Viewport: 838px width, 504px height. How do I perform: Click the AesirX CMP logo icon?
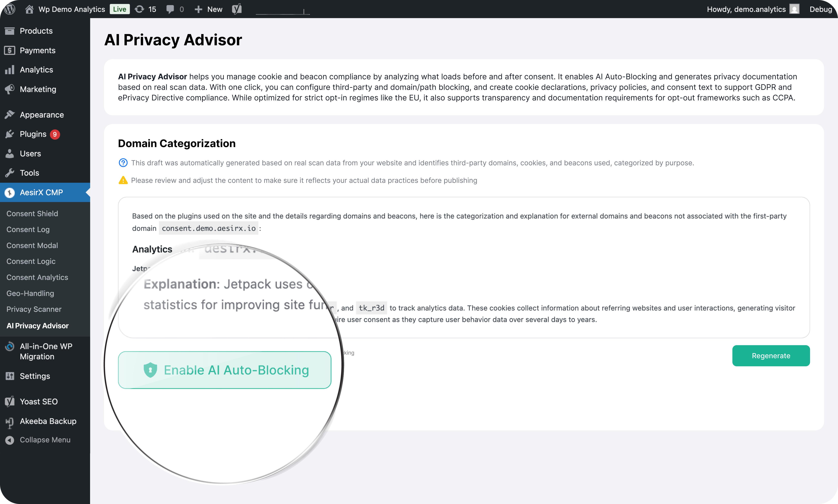(10, 193)
